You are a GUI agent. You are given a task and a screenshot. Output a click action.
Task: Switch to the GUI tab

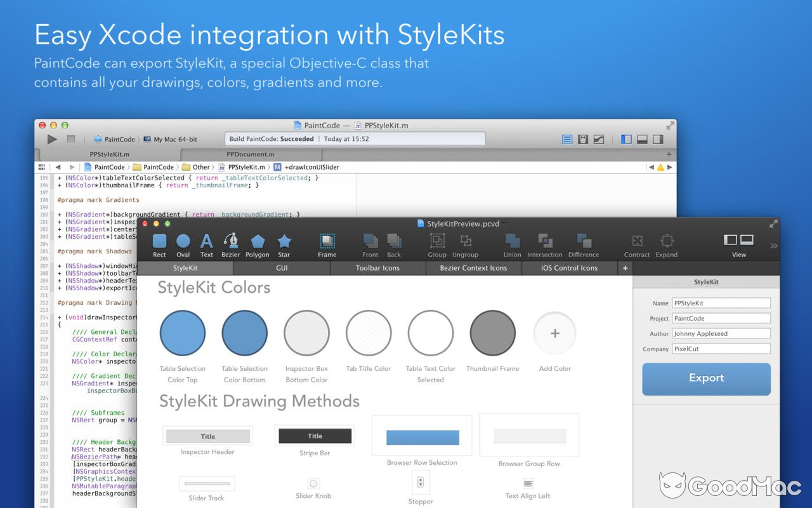[x=282, y=268]
